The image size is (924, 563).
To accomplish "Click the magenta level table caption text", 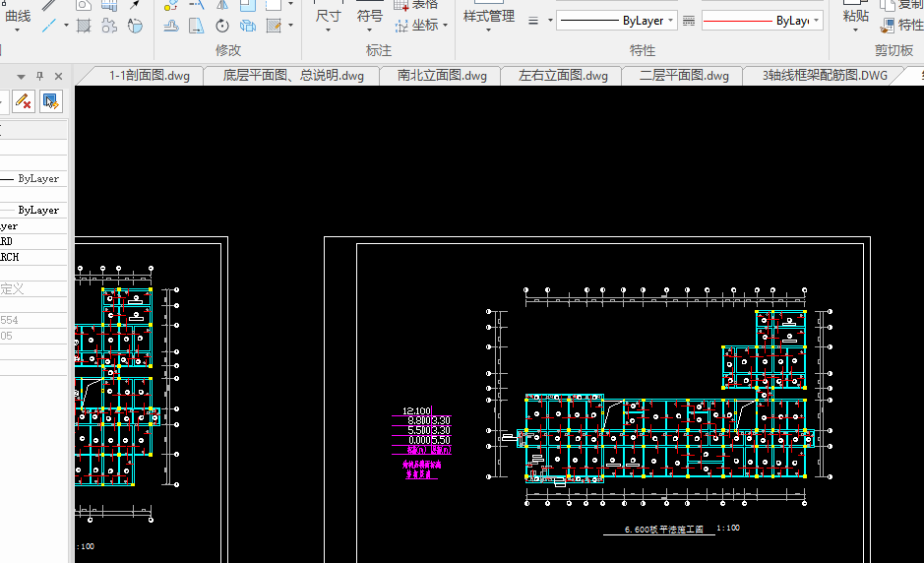I will [x=421, y=469].
